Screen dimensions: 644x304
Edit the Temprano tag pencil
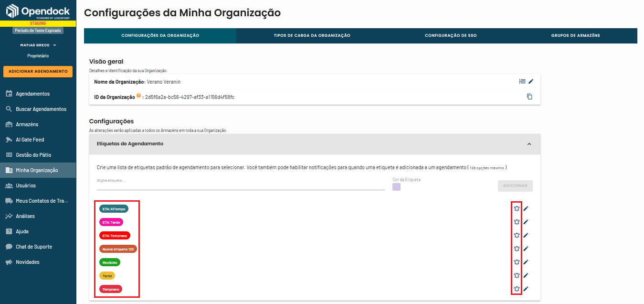tap(526, 289)
